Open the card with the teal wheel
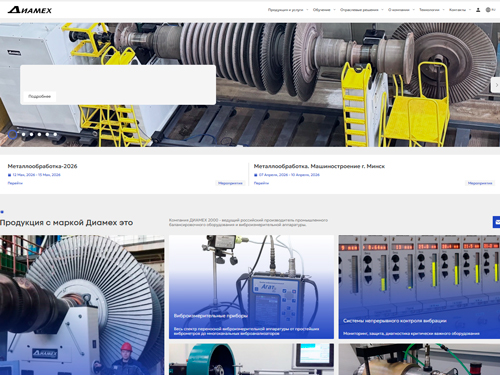The image size is (500, 375). pos(251,359)
